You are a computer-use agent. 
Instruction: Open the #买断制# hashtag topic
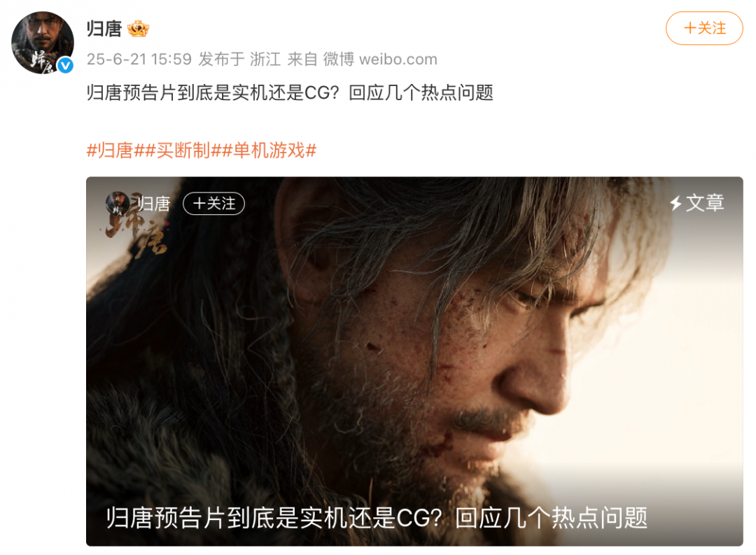[183, 150]
